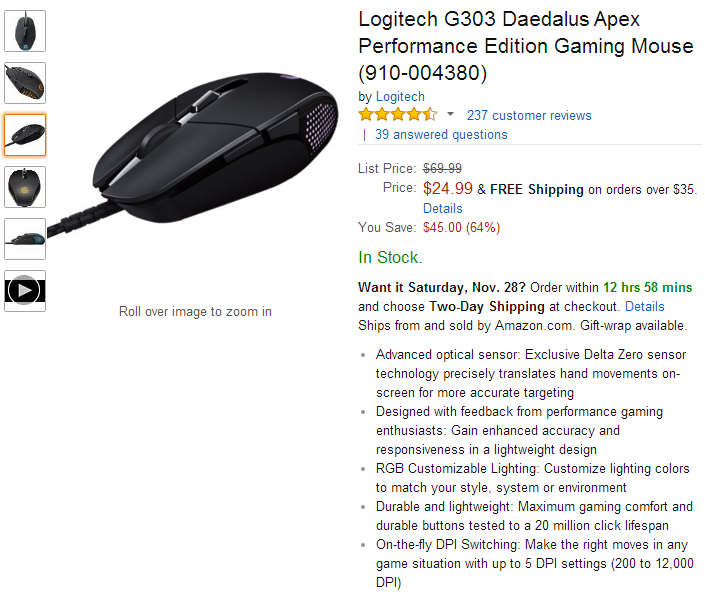Click the Logitech G303 product title

[x=525, y=46]
